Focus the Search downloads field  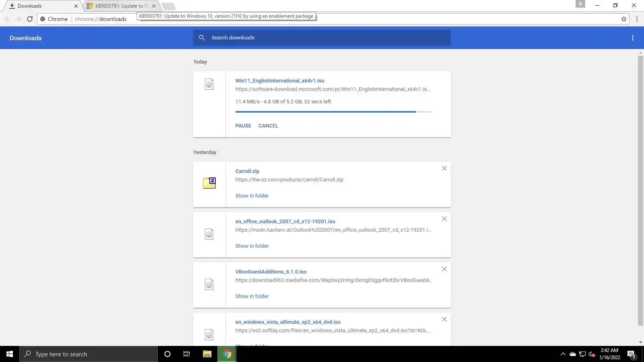(322, 38)
